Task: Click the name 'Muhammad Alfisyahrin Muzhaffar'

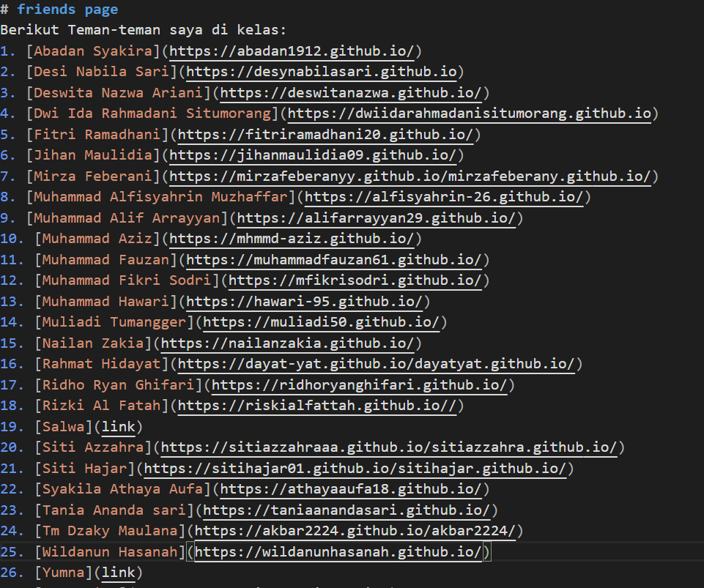Action: (160, 197)
